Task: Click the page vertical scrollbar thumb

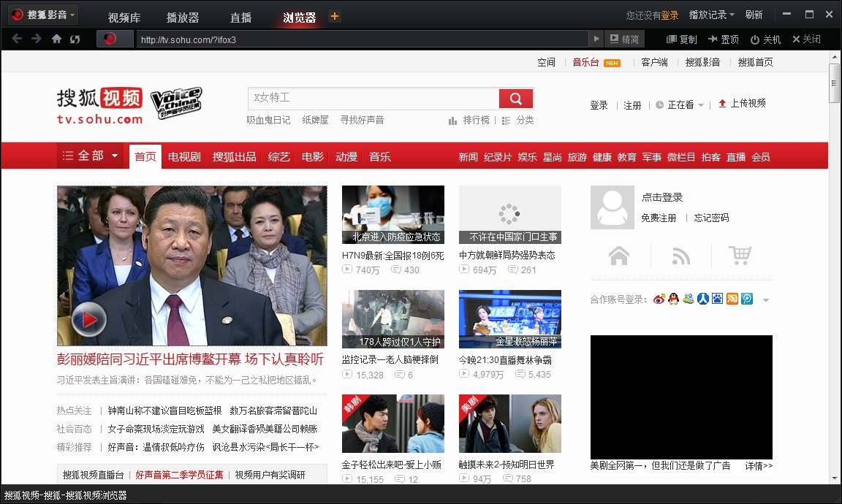Action: tap(834, 83)
